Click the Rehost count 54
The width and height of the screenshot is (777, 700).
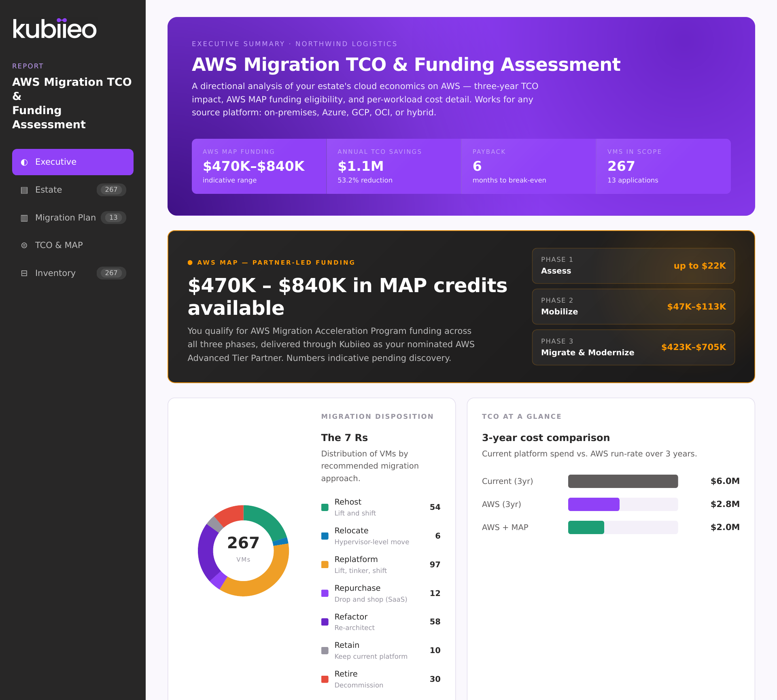pyautogui.click(x=435, y=507)
